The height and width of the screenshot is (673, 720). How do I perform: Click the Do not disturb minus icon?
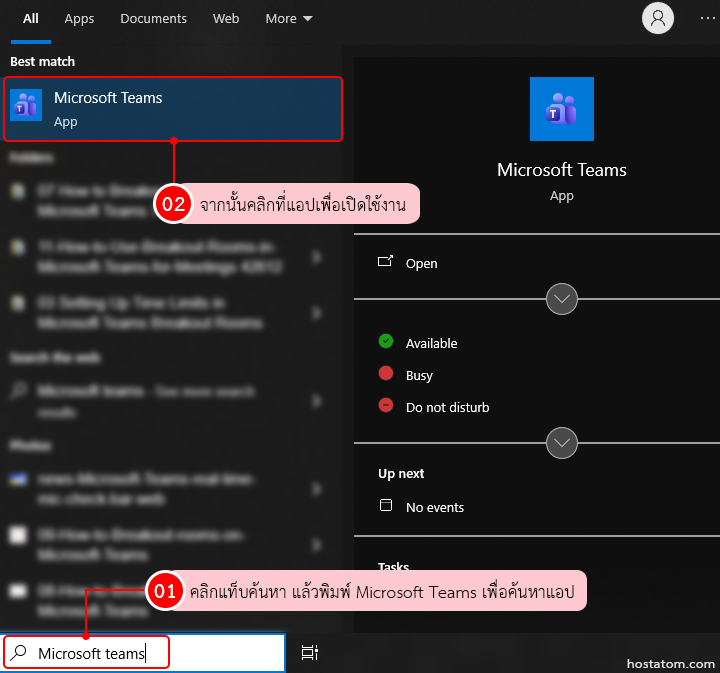click(x=386, y=405)
